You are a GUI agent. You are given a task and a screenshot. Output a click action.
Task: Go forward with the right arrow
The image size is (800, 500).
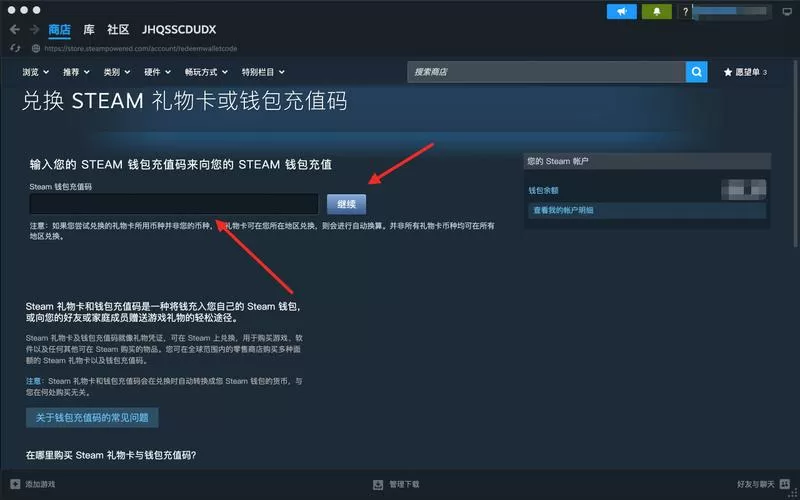click(x=34, y=30)
